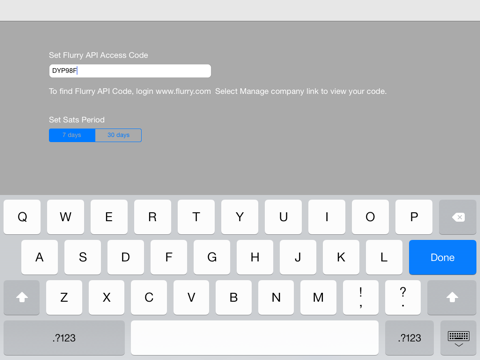Tap the space bar key
The image size is (480, 360).
(255, 338)
